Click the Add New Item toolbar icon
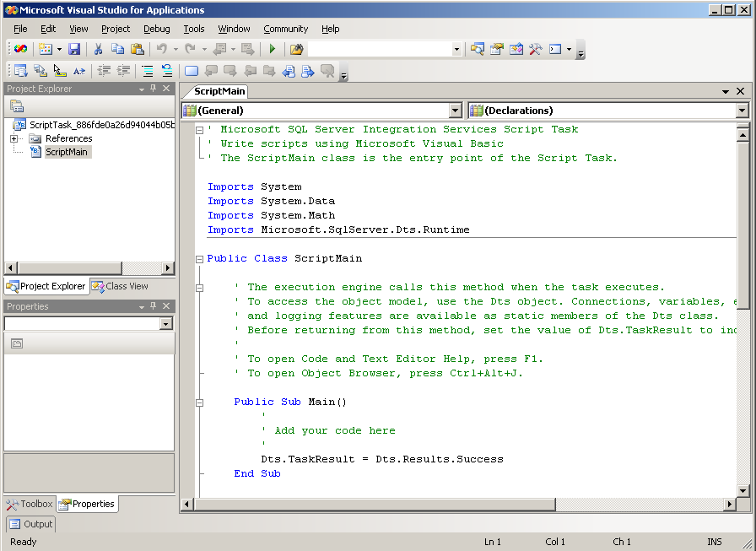756x551 pixels. [46, 49]
